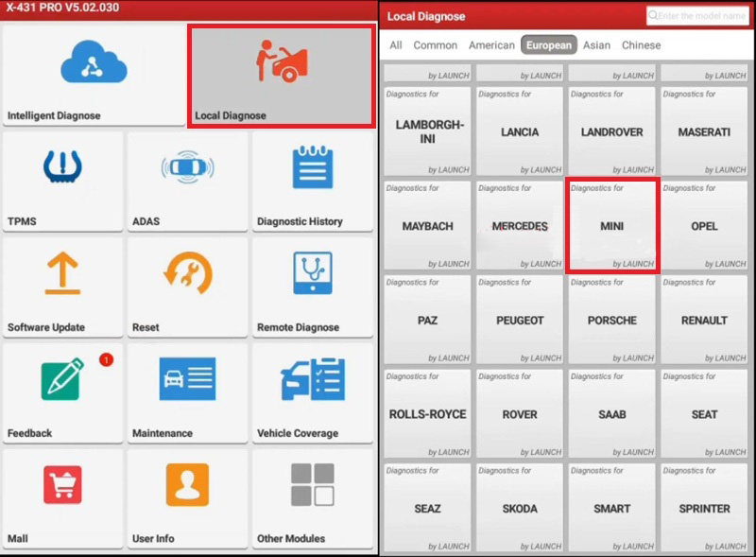This screenshot has width=756, height=557.
Task: Click the Vehicle Coverage label text
Action: point(298,433)
